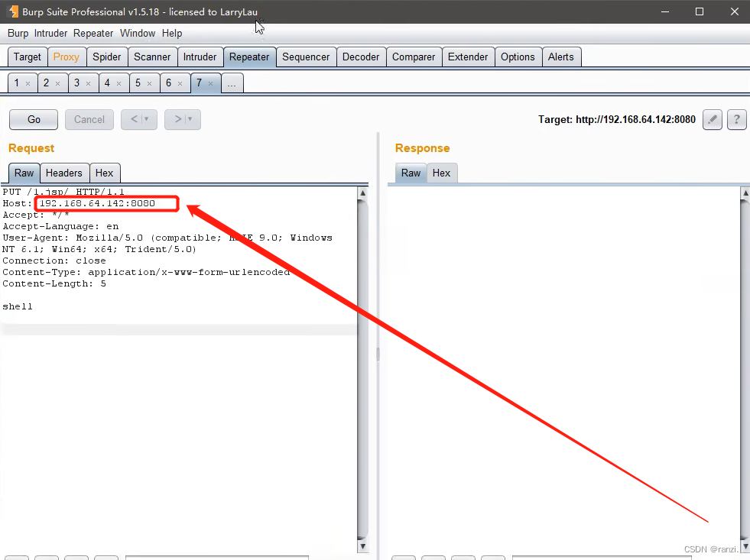Close Repeater tab 5 with its x

pyautogui.click(x=149, y=83)
